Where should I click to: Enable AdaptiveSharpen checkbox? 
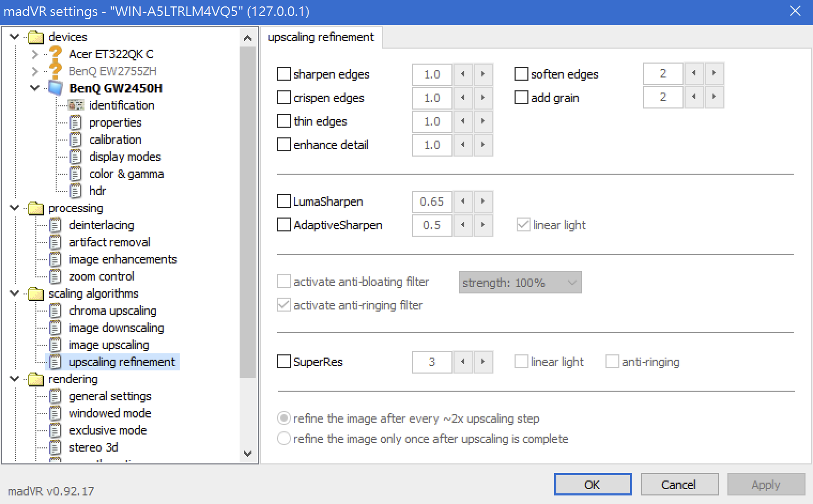click(x=284, y=224)
